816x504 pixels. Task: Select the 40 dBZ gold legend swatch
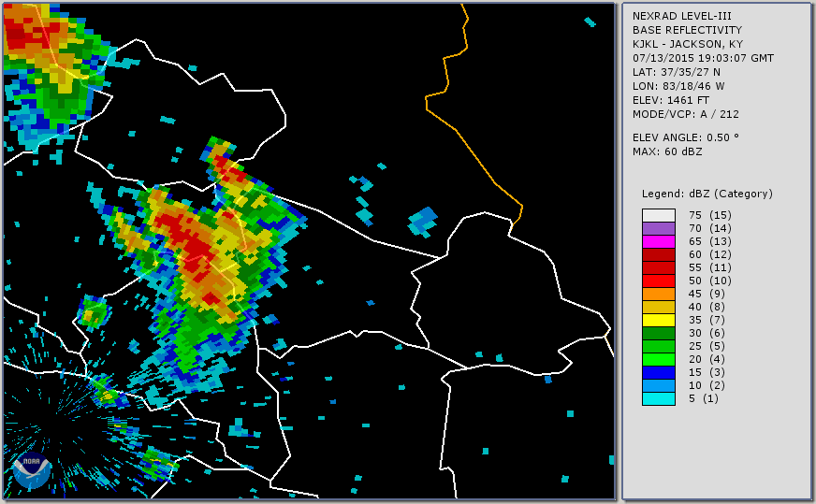658,307
